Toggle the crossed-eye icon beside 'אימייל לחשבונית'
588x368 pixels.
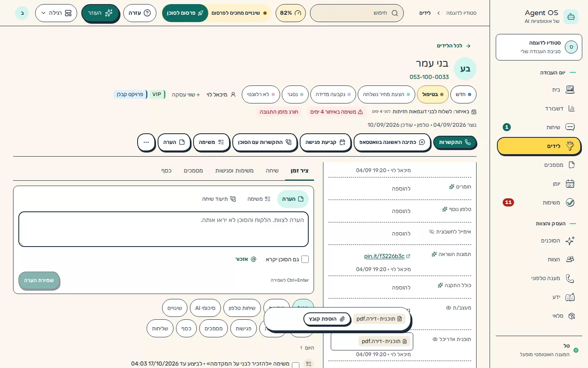432,232
